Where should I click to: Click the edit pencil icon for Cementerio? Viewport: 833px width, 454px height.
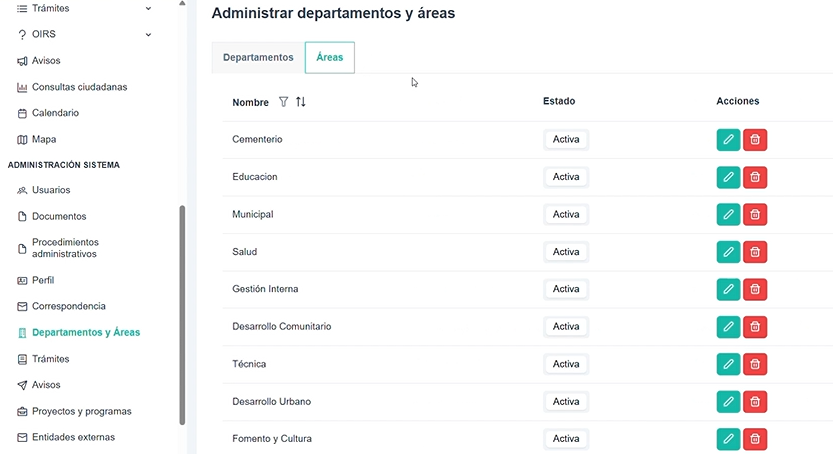(728, 140)
